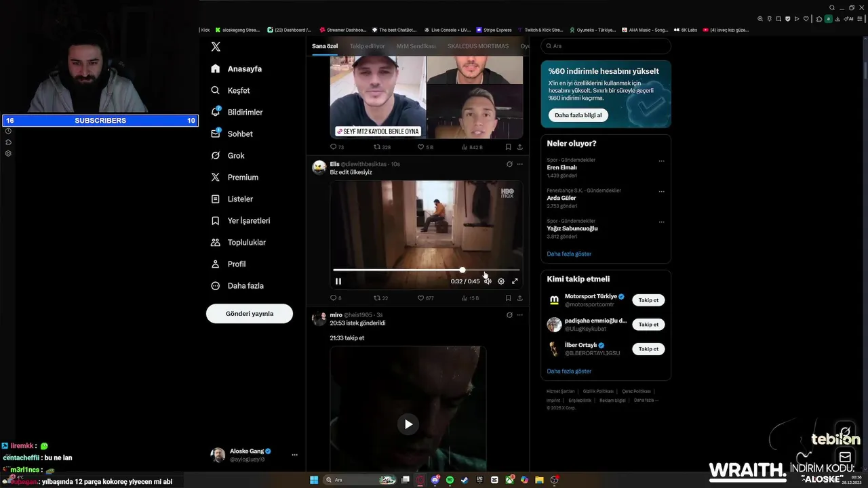Open Profil page

229,264
